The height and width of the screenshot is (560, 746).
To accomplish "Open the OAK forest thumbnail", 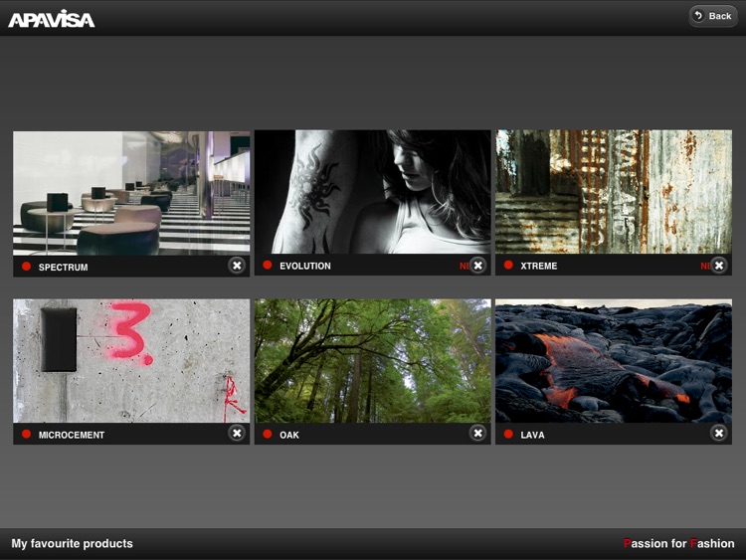I will (373, 361).
